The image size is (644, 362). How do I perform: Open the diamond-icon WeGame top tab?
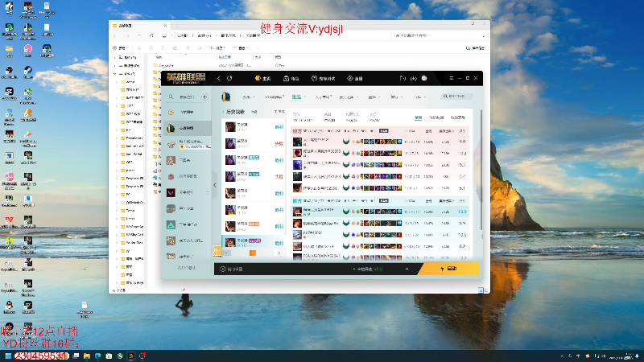click(x=355, y=78)
